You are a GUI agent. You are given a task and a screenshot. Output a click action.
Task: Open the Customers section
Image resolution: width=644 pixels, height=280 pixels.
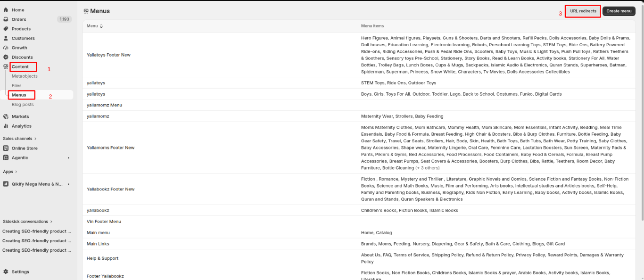tap(23, 38)
